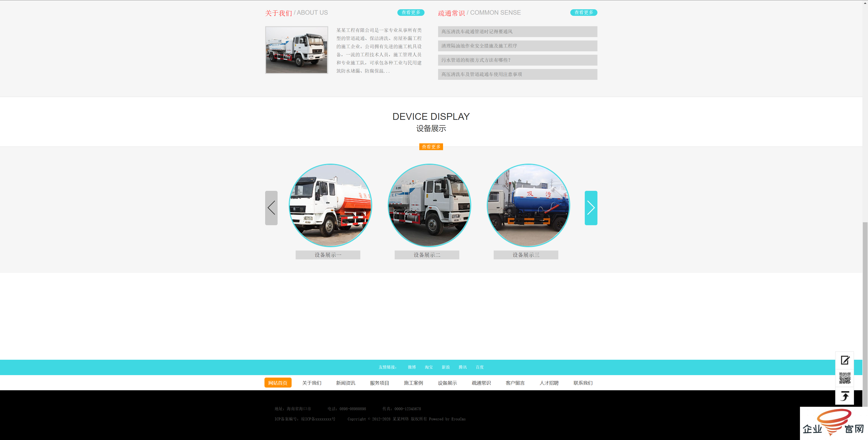Open the 设备展示一 circular truck image
The image size is (868, 440).
(x=330, y=205)
